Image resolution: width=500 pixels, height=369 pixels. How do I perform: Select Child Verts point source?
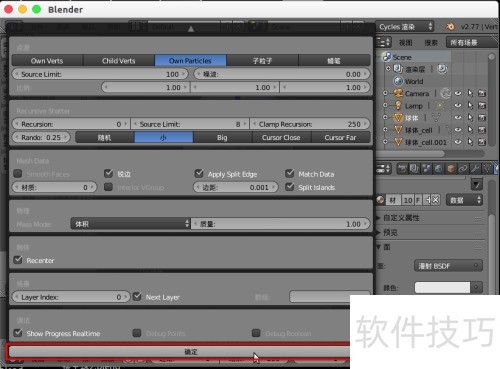click(x=119, y=61)
